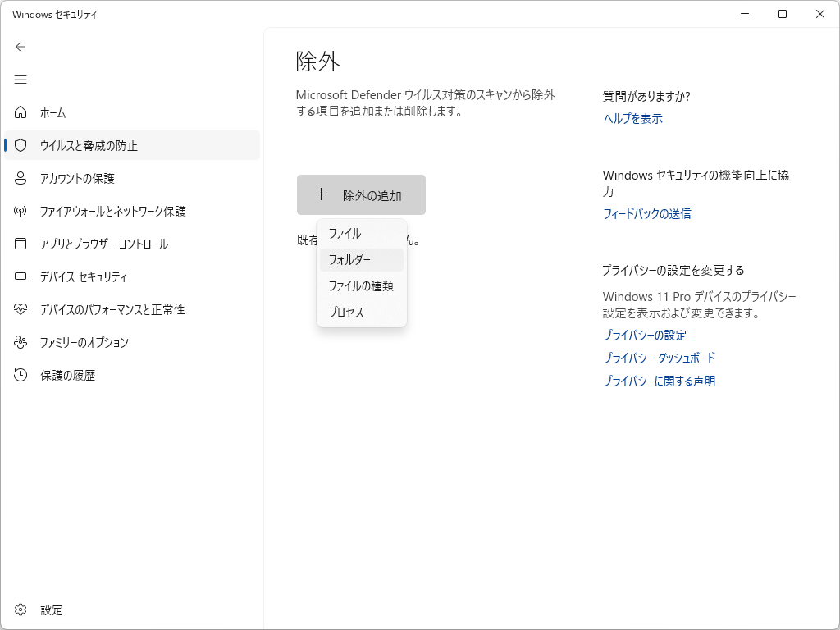Screen dimensions: 840x630
Task: Collapse the navigation pane via hamburger icon
Action: (20, 80)
